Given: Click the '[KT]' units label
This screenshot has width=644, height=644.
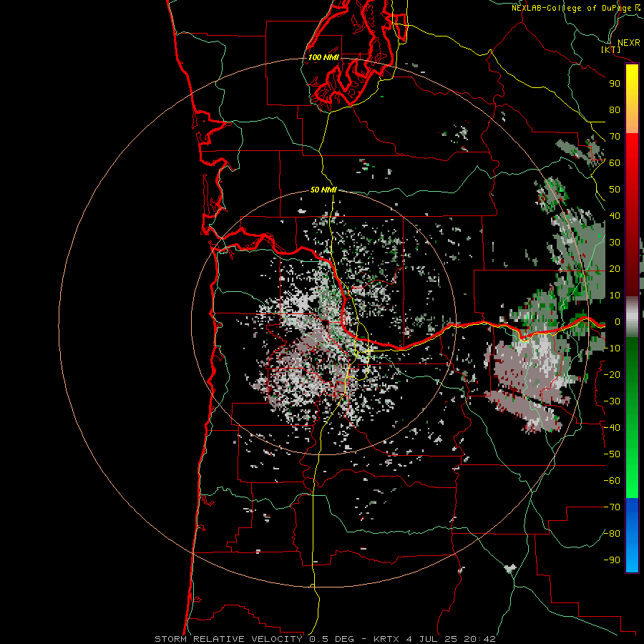Looking at the screenshot, I should point(611,49).
